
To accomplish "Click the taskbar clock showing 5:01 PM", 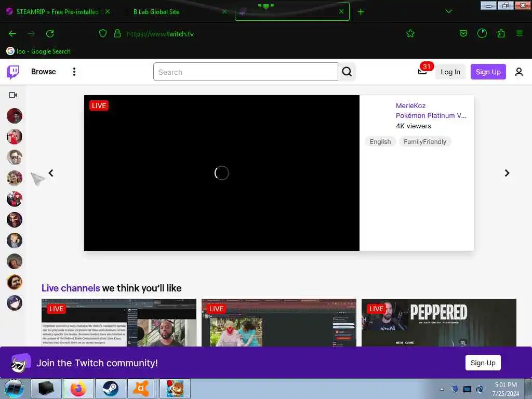I will pos(506,389).
